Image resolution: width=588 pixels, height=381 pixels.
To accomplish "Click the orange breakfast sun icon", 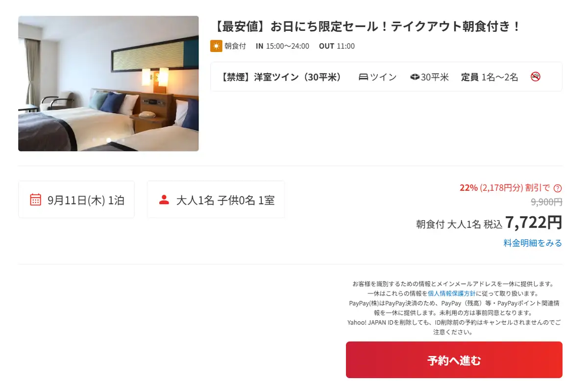I will coord(216,46).
